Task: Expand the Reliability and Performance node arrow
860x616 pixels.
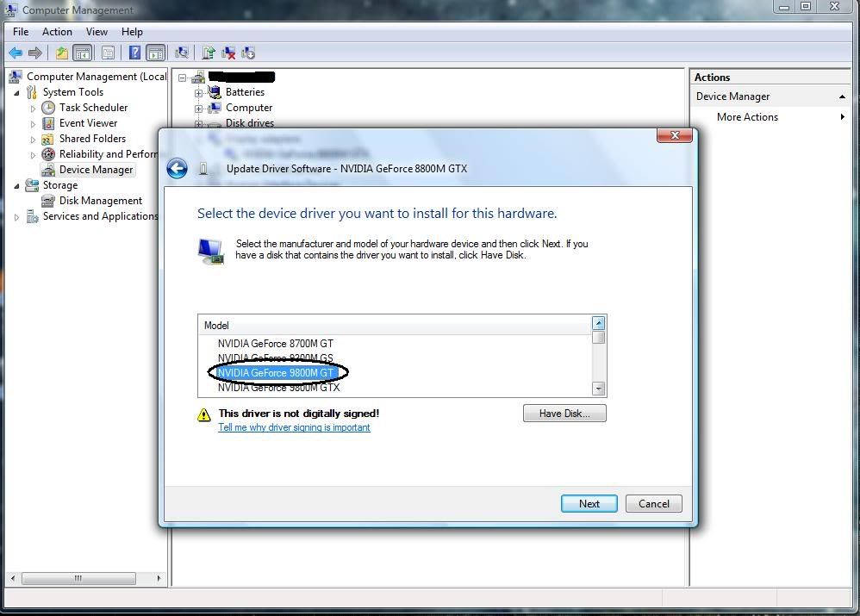Action: tap(33, 155)
